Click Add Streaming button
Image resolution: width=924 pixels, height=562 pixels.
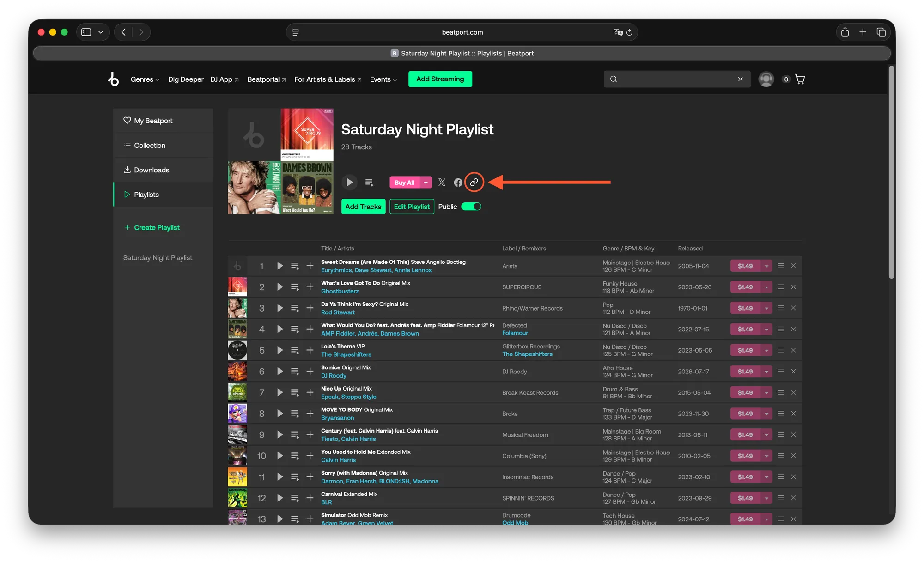(440, 79)
